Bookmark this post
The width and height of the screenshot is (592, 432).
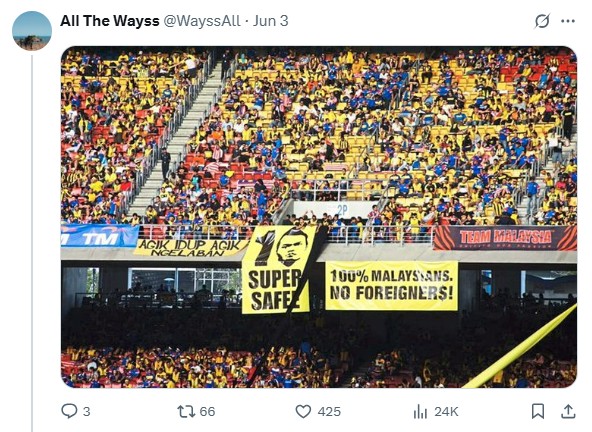click(x=538, y=411)
